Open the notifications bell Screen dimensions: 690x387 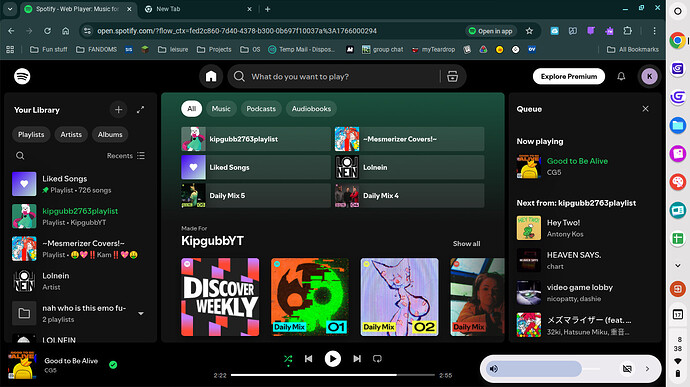pos(621,76)
